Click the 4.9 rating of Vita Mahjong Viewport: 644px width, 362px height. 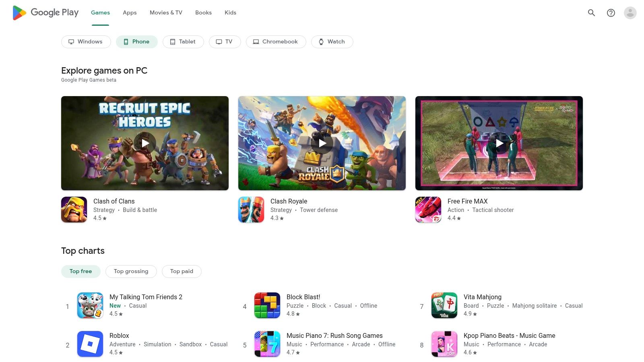coord(470,314)
